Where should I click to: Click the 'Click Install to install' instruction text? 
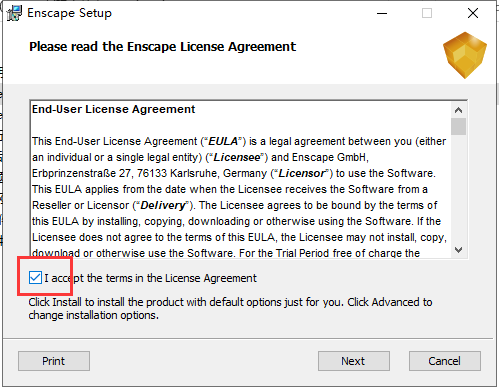[x=230, y=309]
